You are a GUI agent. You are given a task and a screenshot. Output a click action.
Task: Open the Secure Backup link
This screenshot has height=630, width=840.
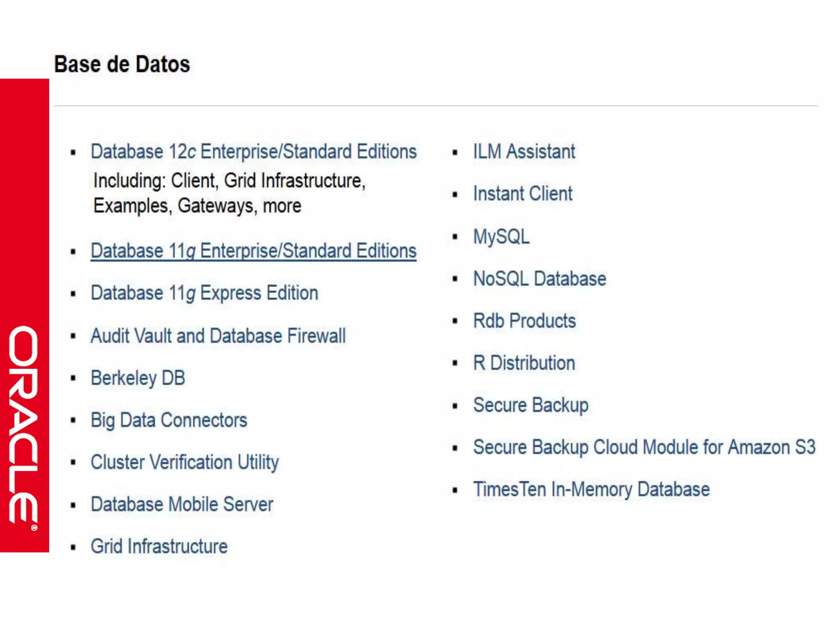click(531, 405)
